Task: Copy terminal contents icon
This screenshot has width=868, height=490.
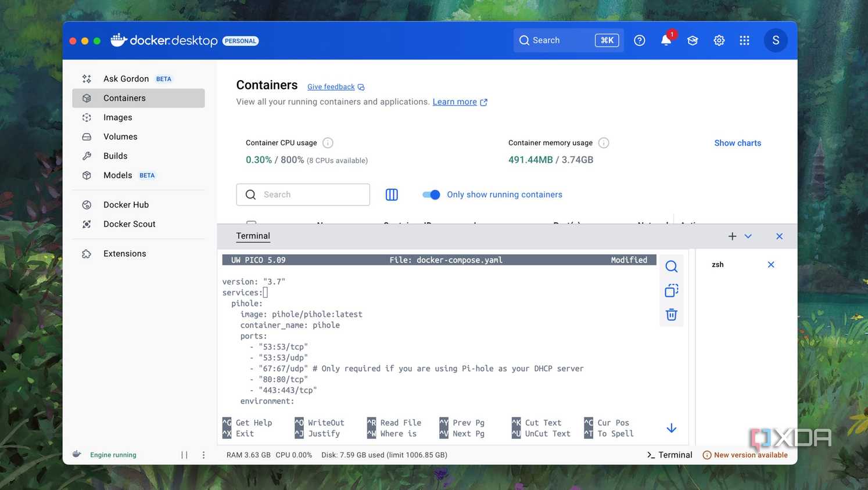Action: point(671,290)
